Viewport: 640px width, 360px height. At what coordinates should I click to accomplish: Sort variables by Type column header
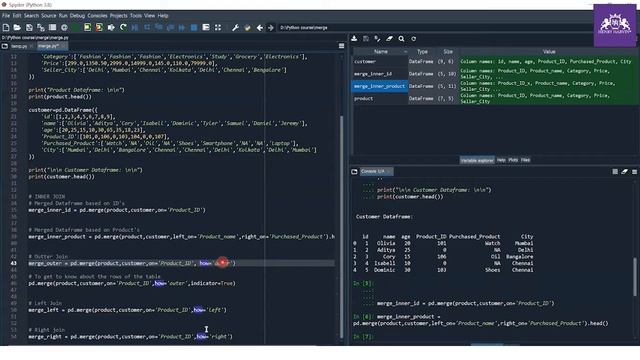point(422,52)
